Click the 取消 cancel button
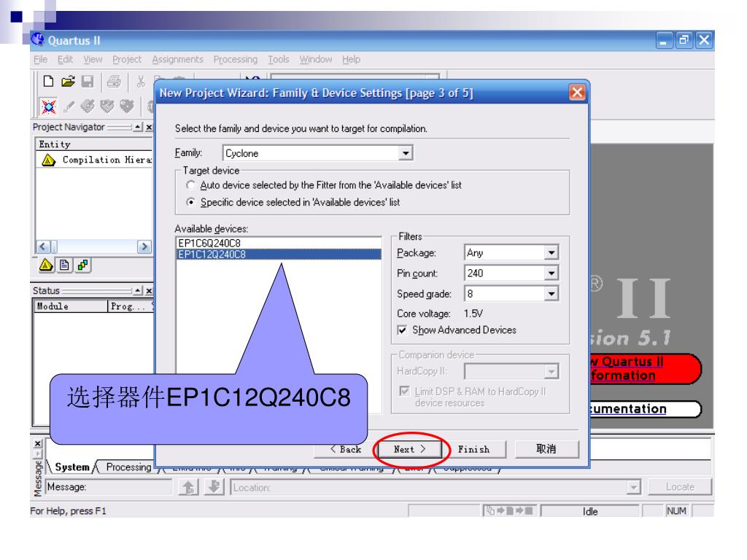The width and height of the screenshot is (747, 560). point(547,449)
